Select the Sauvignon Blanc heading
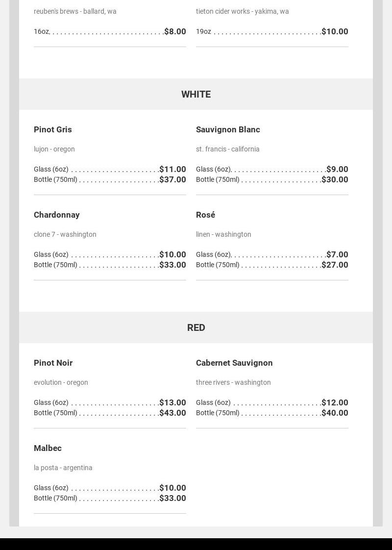This screenshot has height=550, width=392. click(228, 129)
